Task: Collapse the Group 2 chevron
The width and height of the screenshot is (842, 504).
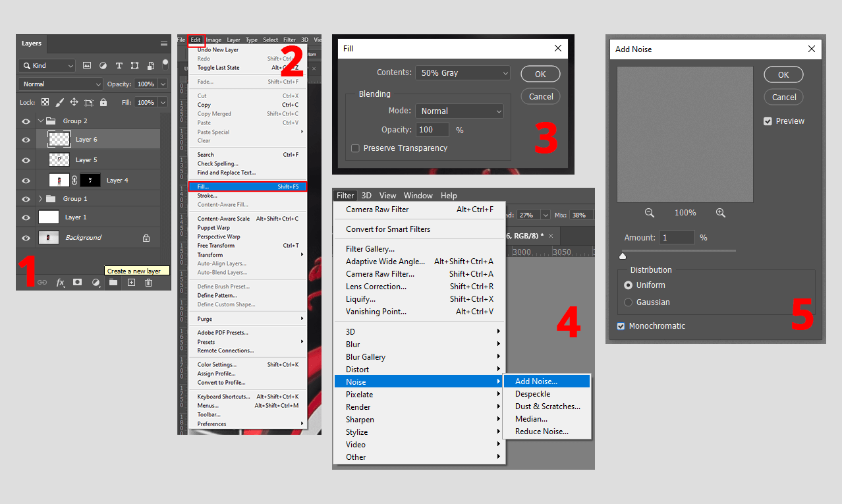Action: (40, 121)
